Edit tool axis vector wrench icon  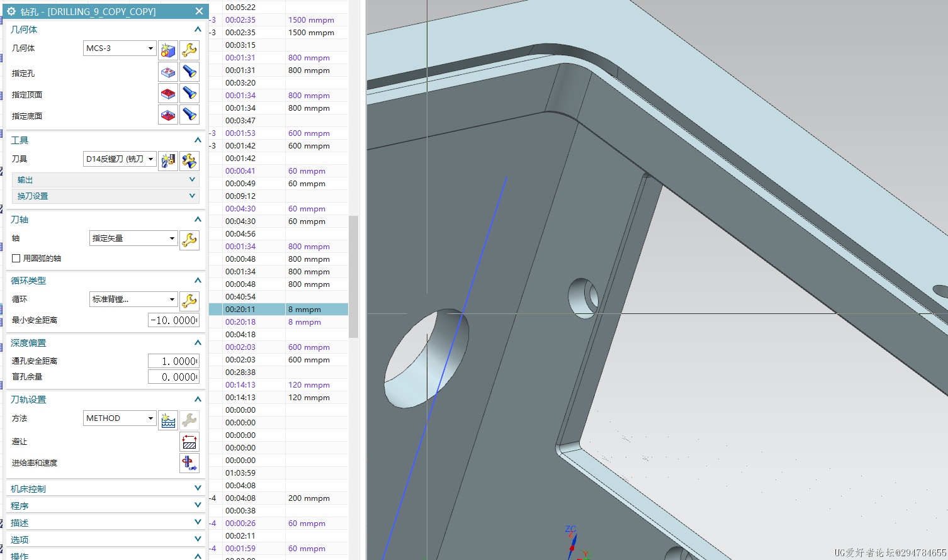[x=189, y=240]
